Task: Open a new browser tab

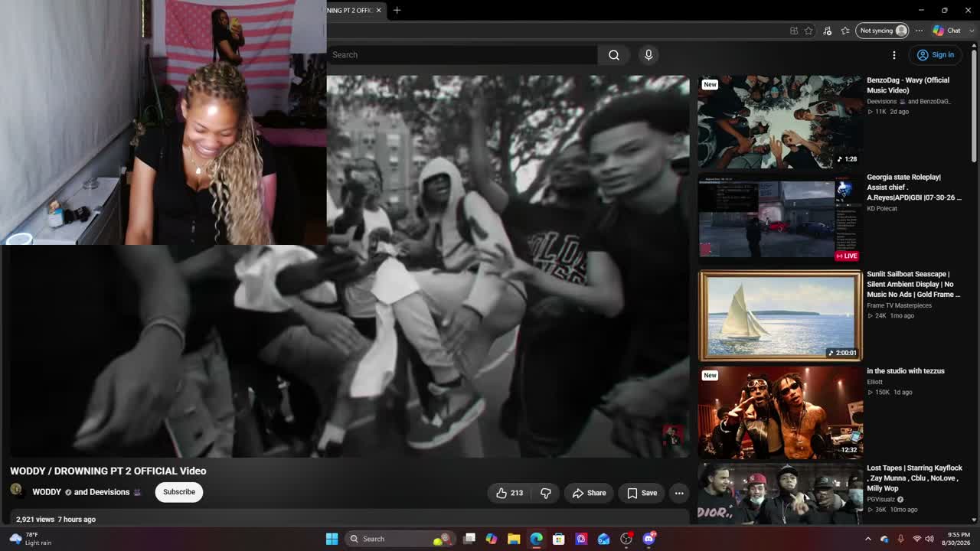Action: pos(397,10)
